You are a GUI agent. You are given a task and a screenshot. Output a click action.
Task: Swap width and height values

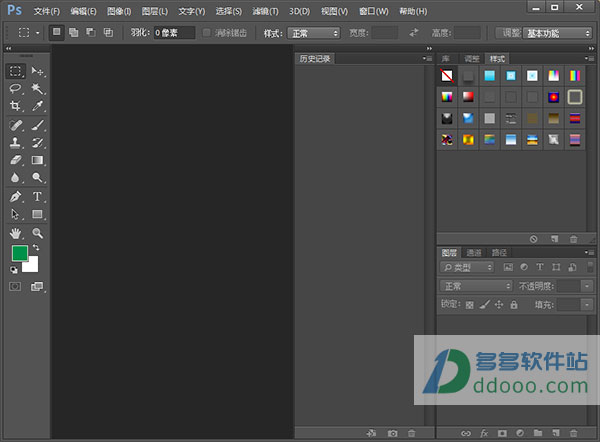click(x=414, y=33)
